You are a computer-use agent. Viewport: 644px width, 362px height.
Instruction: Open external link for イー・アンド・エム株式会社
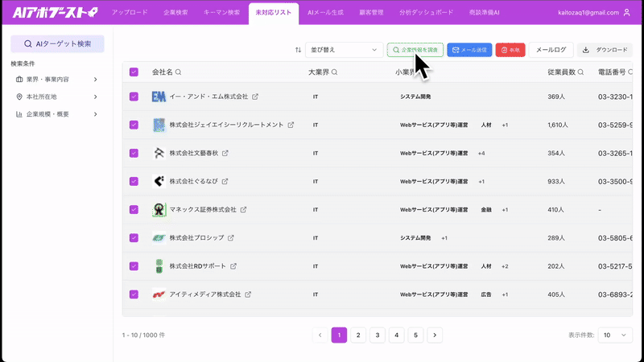coord(255,97)
